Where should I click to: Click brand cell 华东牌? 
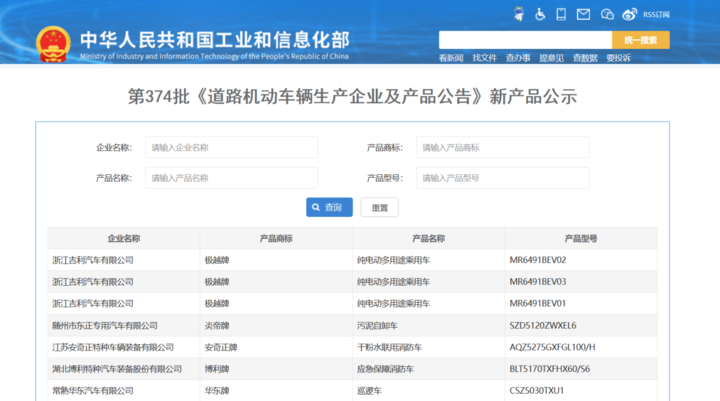point(217,391)
